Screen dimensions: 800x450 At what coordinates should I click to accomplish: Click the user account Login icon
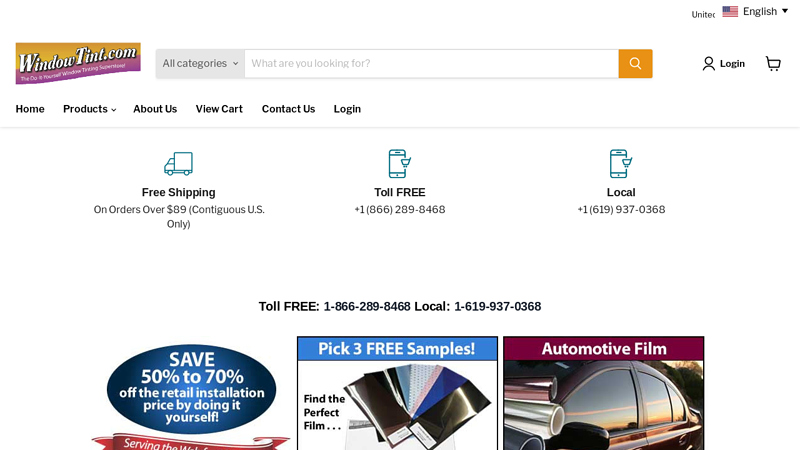708,64
